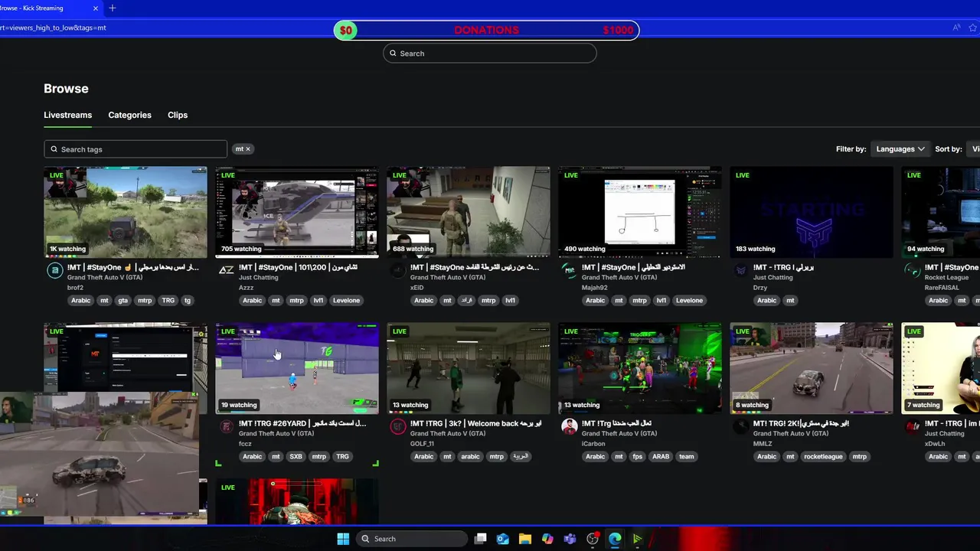Click the Kick Search field at top
Screen dimensions: 980x551
(490, 53)
